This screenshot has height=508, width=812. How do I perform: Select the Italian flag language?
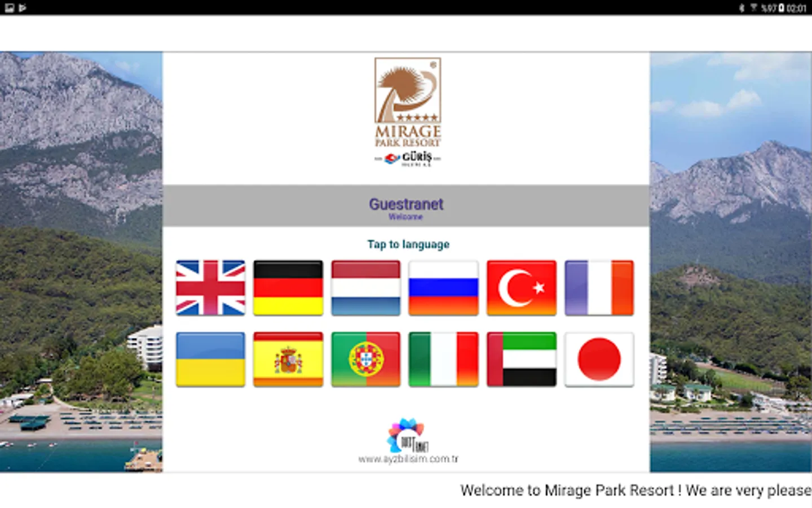pos(444,359)
